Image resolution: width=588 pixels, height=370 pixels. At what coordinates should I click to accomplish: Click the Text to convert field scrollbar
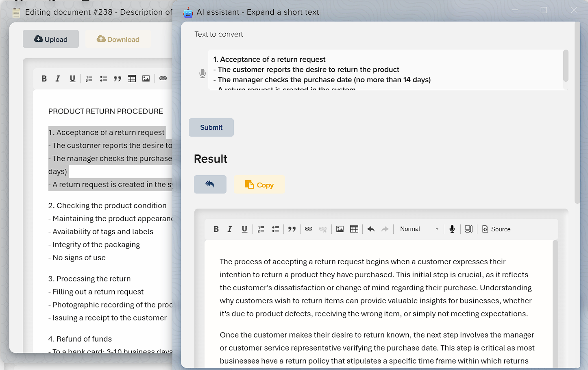(566, 66)
